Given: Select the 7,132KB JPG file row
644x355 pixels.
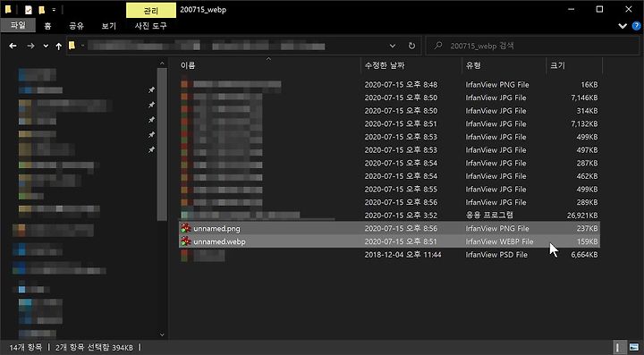Looking at the screenshot, I should coord(389,124).
